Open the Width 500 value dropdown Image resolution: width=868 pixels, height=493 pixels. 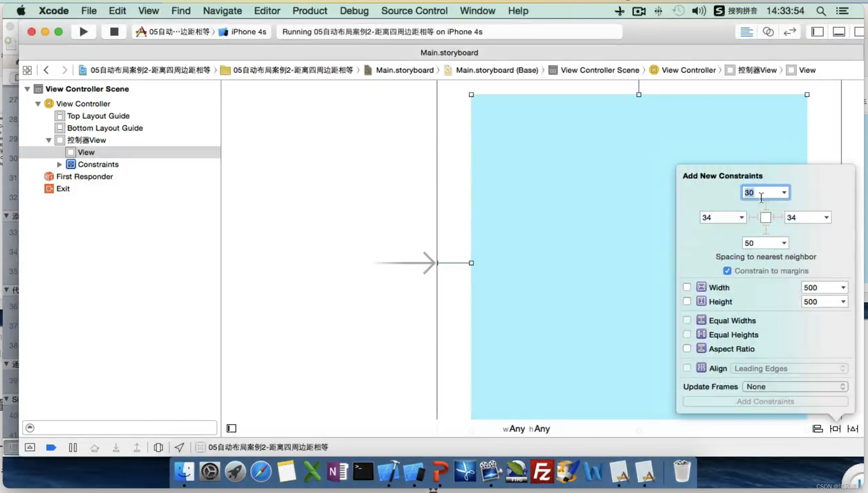(843, 288)
